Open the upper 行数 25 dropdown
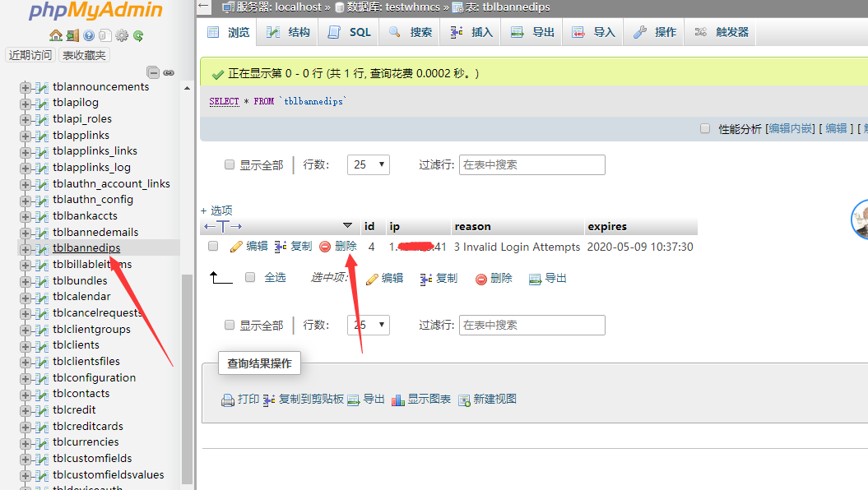 pos(369,164)
